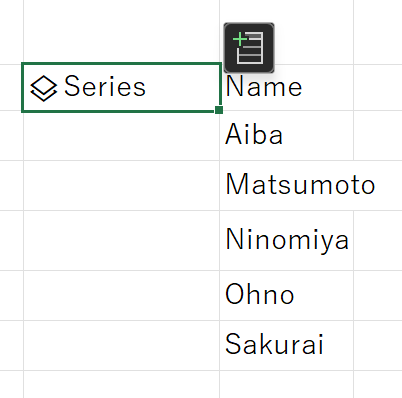Click the stacked layers icon beside Series

[x=44, y=88]
